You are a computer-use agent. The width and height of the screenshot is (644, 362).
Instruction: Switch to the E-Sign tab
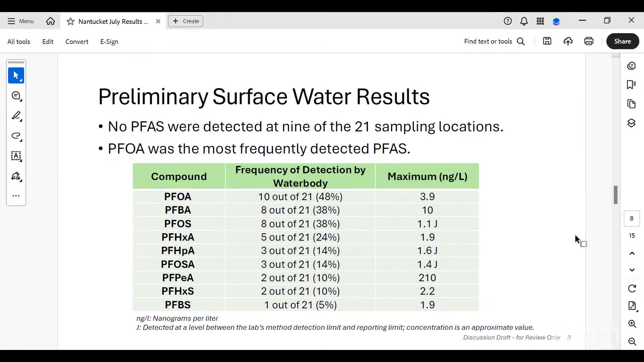109,41
